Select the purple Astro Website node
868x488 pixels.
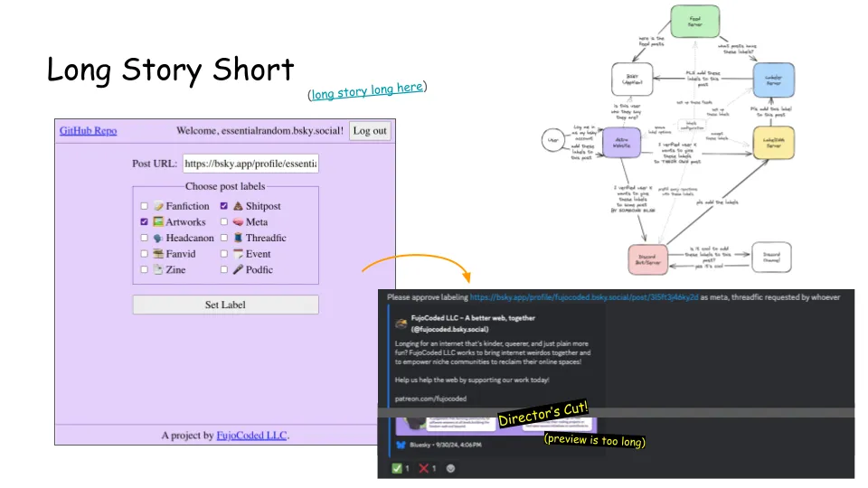click(621, 142)
